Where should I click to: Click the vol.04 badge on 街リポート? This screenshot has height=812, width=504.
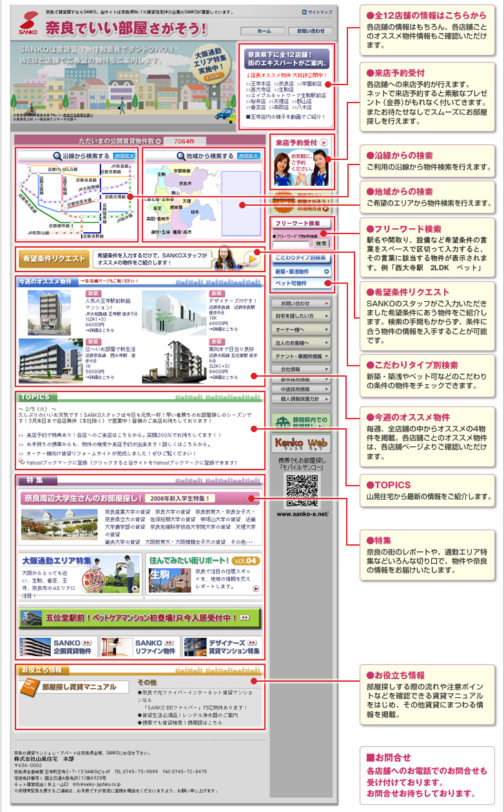click(245, 560)
